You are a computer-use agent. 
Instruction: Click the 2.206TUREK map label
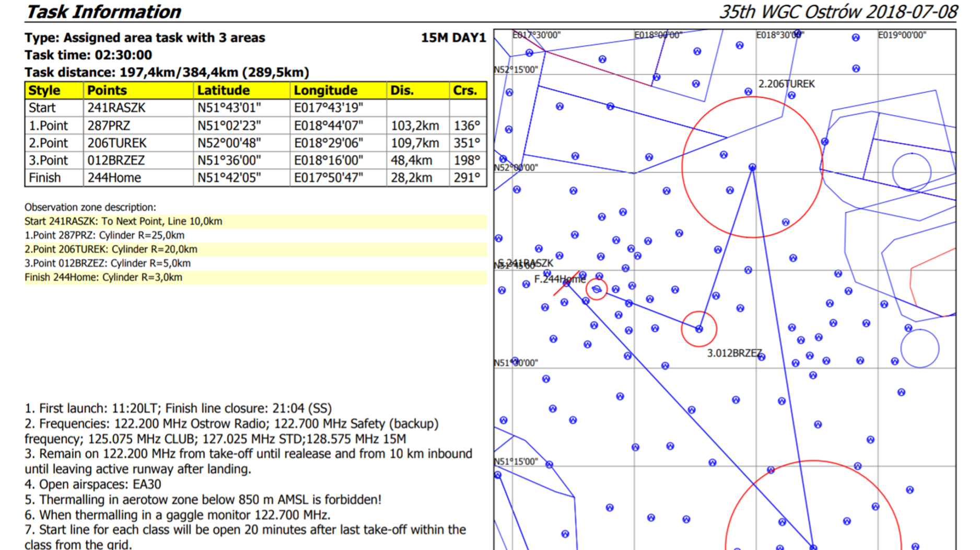(x=786, y=84)
